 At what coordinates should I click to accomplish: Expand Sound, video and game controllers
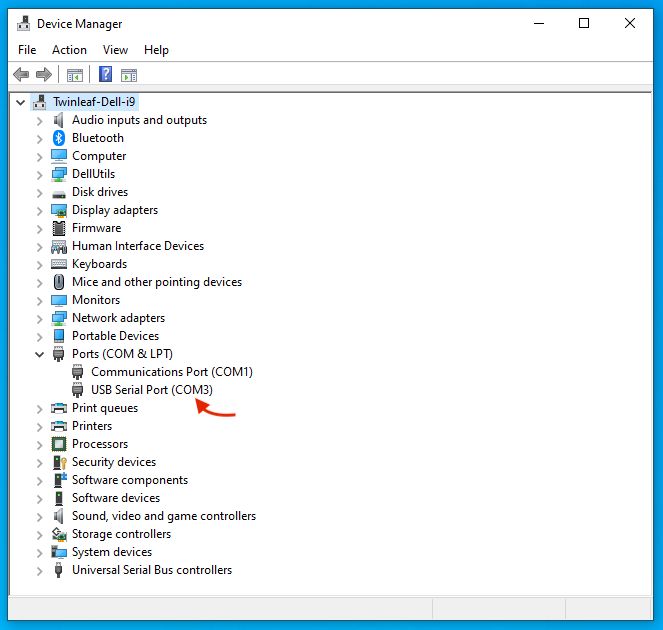[x=39, y=517]
